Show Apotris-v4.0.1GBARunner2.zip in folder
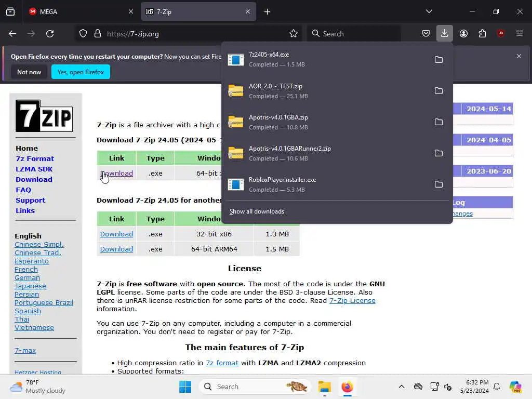This screenshot has width=532, height=399. coord(438,153)
